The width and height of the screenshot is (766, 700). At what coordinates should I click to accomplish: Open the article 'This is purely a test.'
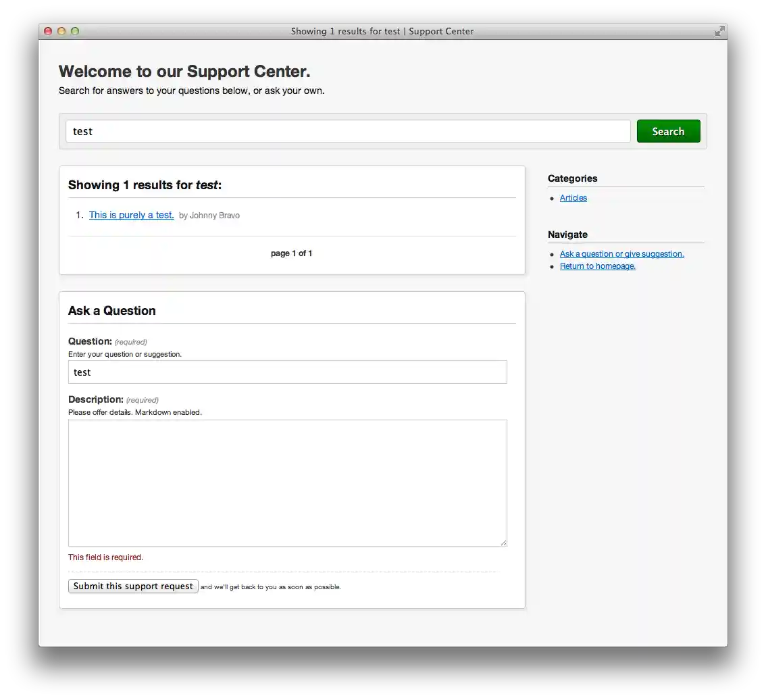131,214
